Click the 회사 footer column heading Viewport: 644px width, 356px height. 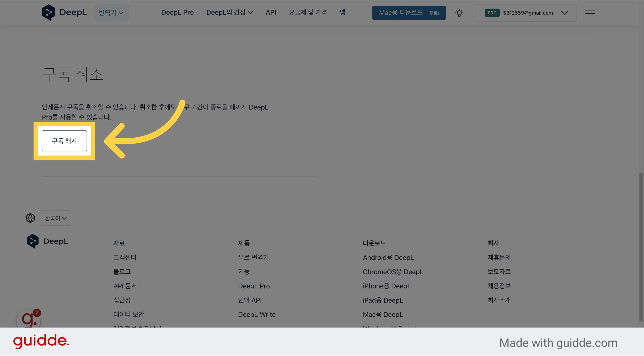pyautogui.click(x=493, y=243)
